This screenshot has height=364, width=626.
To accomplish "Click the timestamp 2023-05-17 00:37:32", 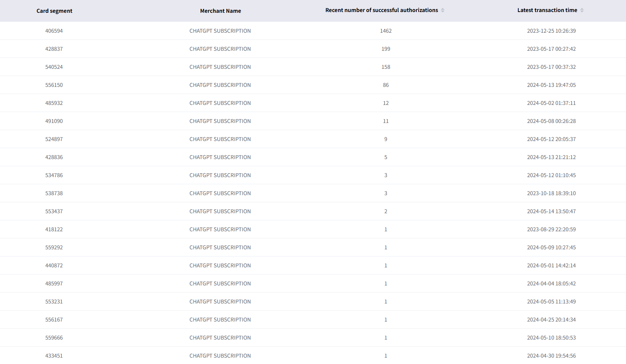I will pos(551,67).
